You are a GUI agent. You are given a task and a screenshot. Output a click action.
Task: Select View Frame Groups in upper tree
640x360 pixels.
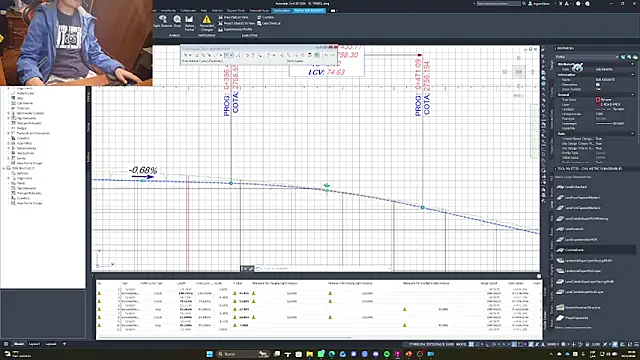29,163
